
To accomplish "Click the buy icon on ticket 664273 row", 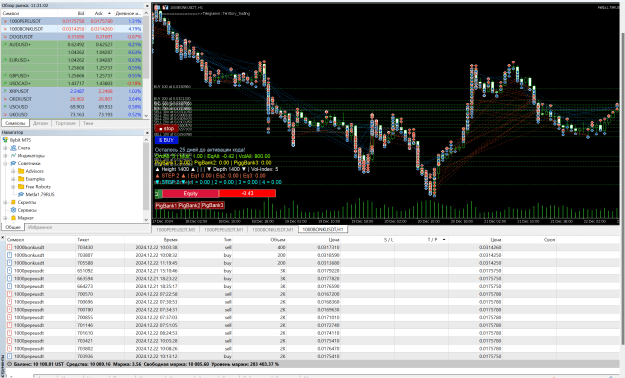I will 10,286.
